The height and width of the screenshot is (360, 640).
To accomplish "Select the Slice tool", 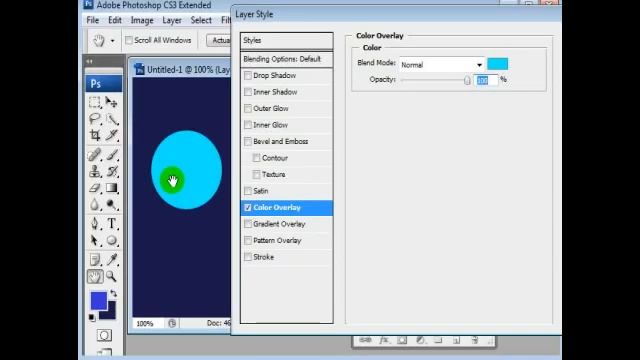I will (x=111, y=135).
